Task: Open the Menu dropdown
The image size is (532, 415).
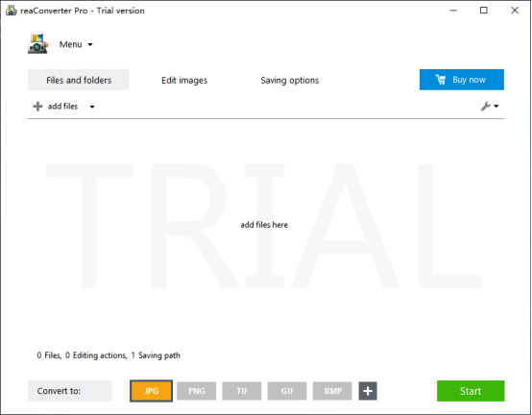Action: click(76, 44)
